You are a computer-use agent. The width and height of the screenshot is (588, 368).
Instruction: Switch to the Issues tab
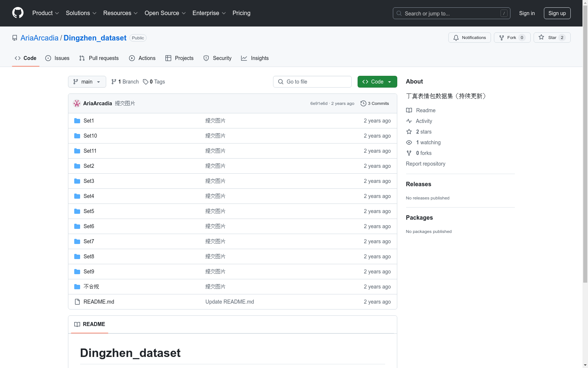click(57, 58)
